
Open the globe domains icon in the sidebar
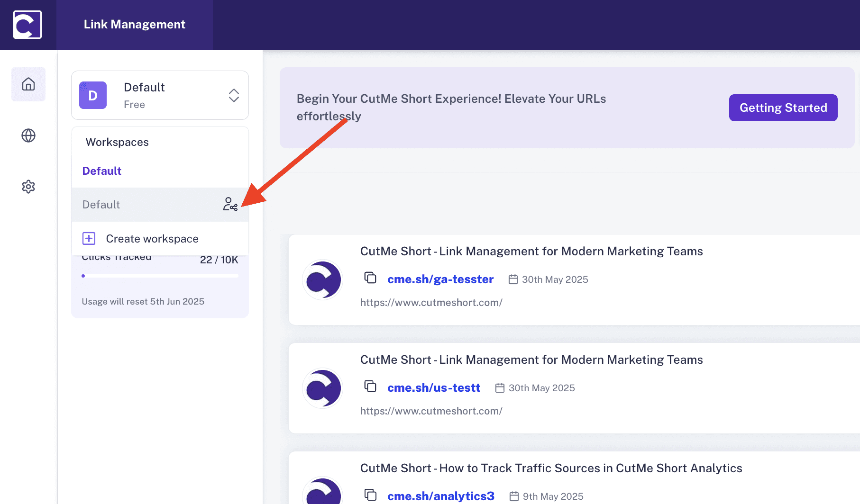coord(28,135)
